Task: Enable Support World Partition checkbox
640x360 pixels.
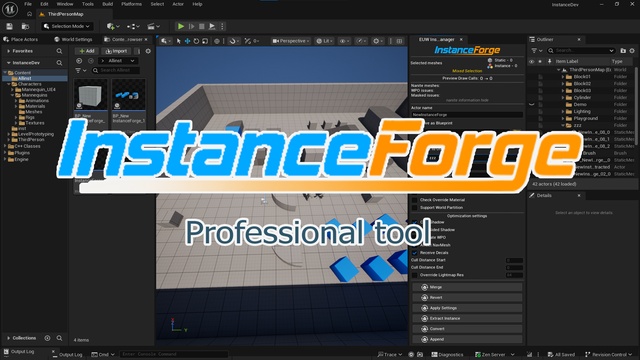Action: pos(415,207)
